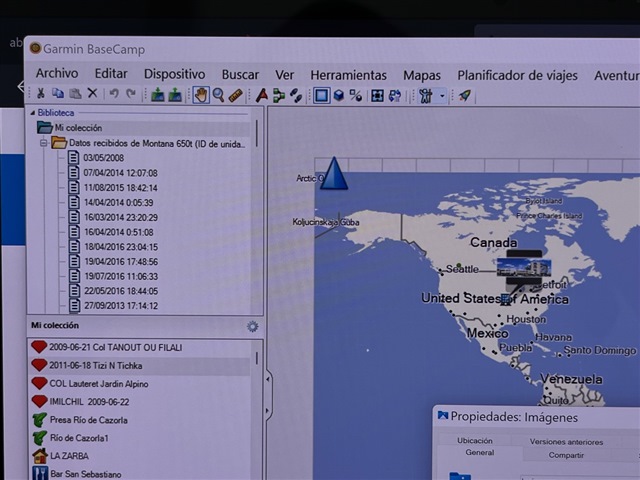
Task: Open the Herramientas menu
Action: (348, 76)
